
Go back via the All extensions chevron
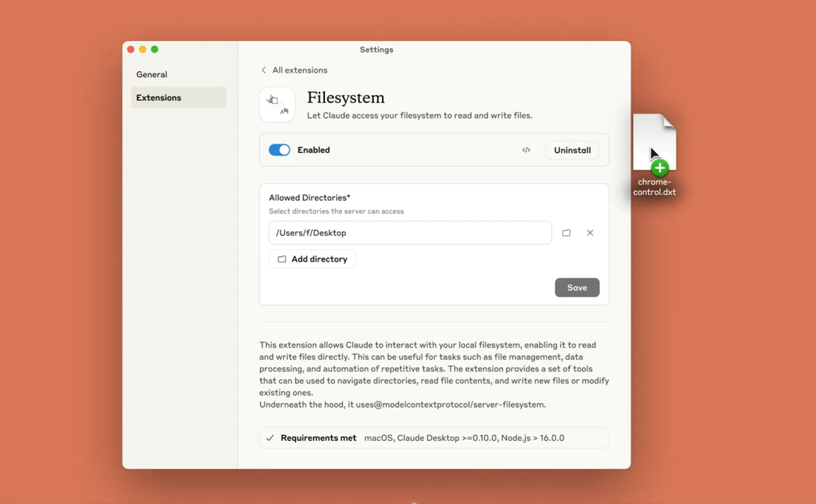pyautogui.click(x=264, y=70)
